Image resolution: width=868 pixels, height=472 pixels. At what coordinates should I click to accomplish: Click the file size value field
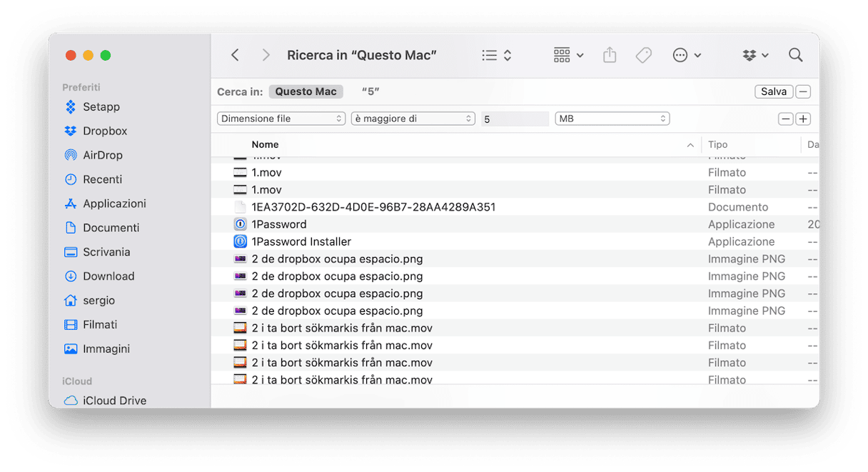[x=514, y=119]
